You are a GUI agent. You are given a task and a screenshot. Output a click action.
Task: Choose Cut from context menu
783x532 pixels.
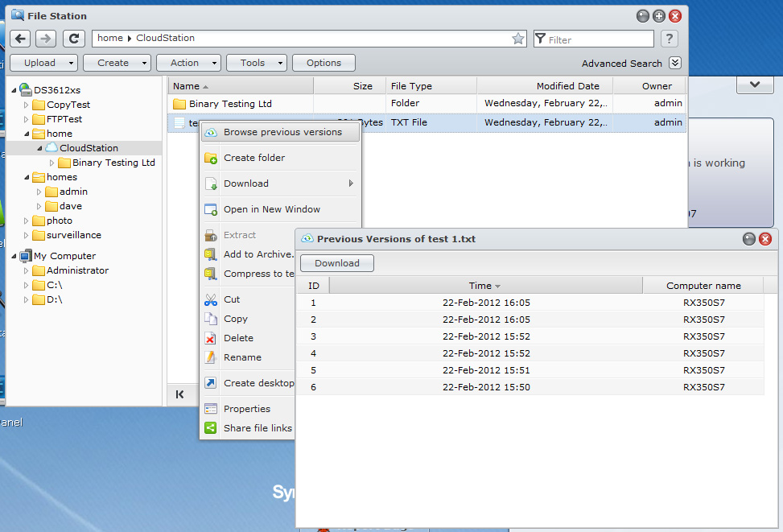coord(248,299)
